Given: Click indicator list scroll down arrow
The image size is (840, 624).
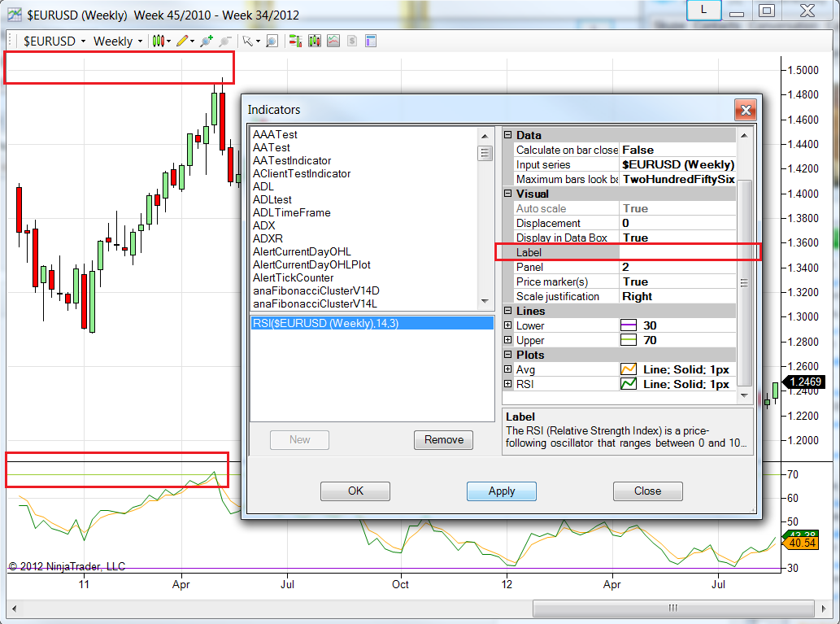Looking at the screenshot, I should (485, 301).
